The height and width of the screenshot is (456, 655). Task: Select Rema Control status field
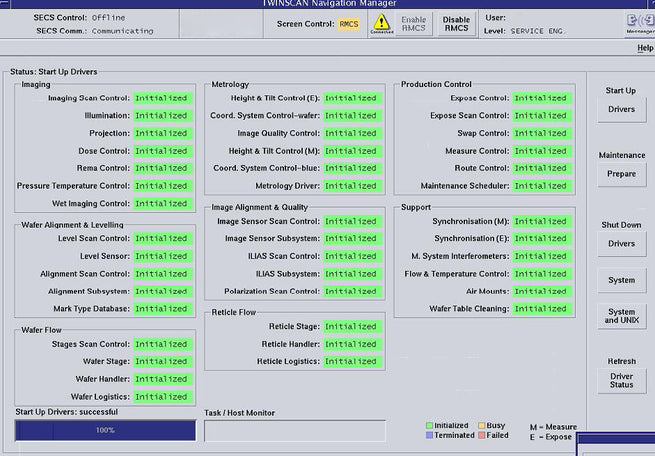[162, 168]
